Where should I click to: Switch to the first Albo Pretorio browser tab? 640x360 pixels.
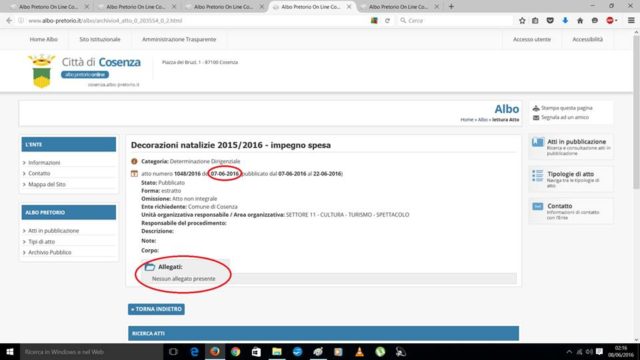pos(49,7)
